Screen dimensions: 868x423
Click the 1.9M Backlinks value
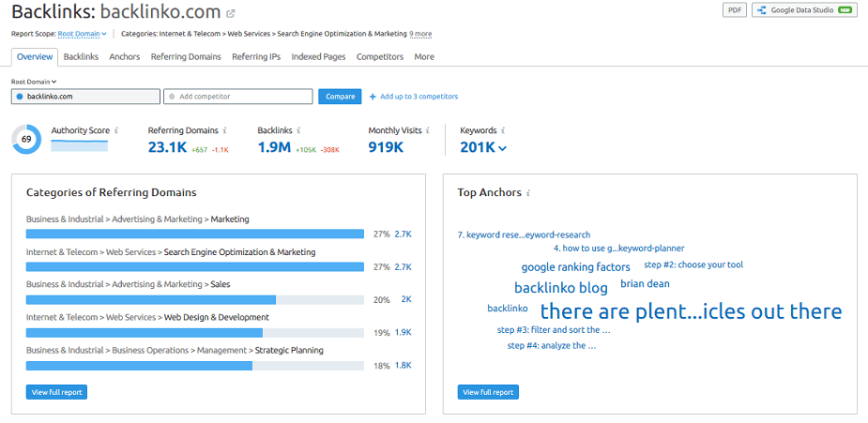coord(274,147)
